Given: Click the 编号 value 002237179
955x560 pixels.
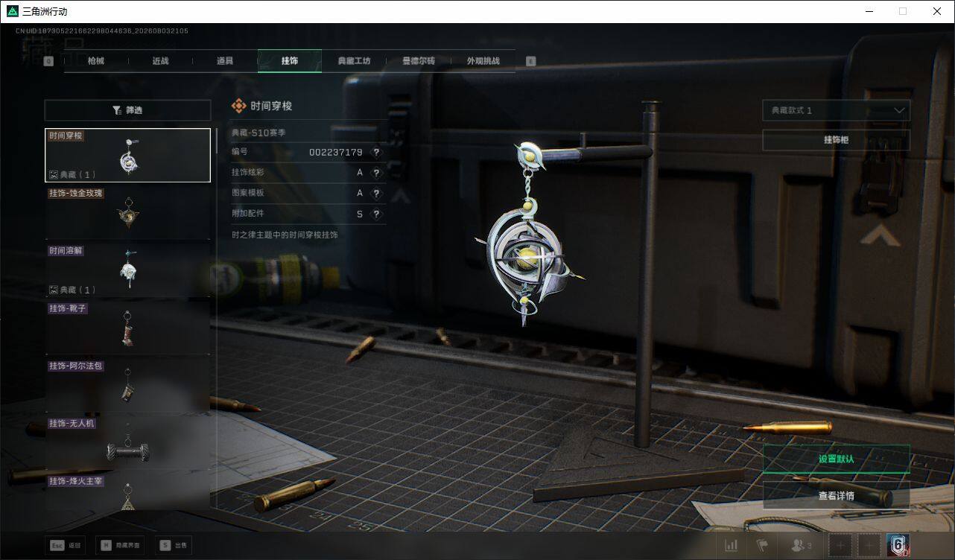Looking at the screenshot, I should click(336, 152).
